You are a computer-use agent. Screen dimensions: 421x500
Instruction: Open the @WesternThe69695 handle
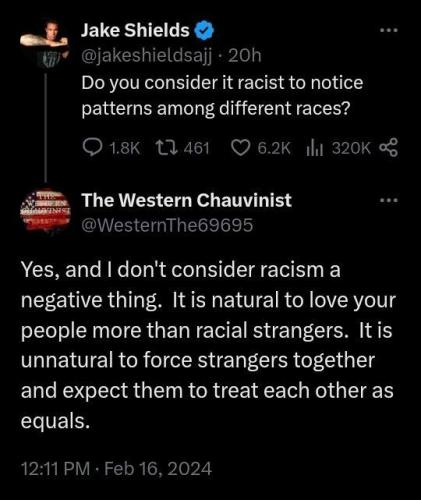tap(167, 225)
